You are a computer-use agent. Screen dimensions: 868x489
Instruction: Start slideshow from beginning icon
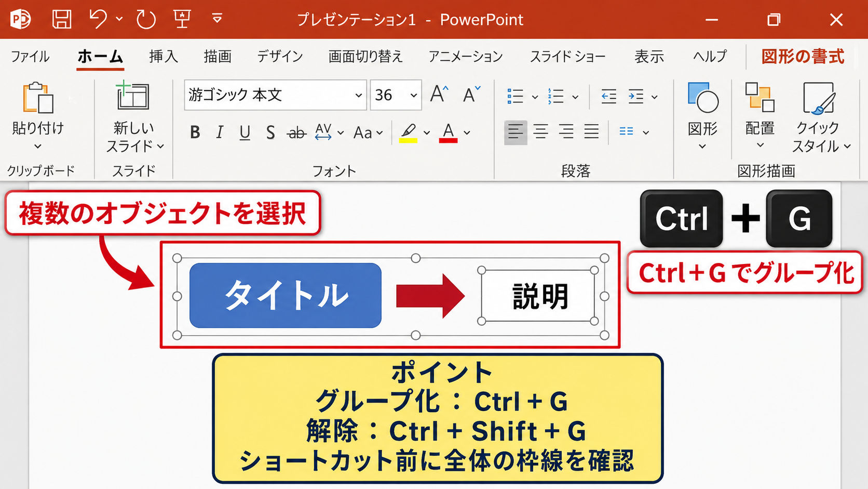click(182, 20)
